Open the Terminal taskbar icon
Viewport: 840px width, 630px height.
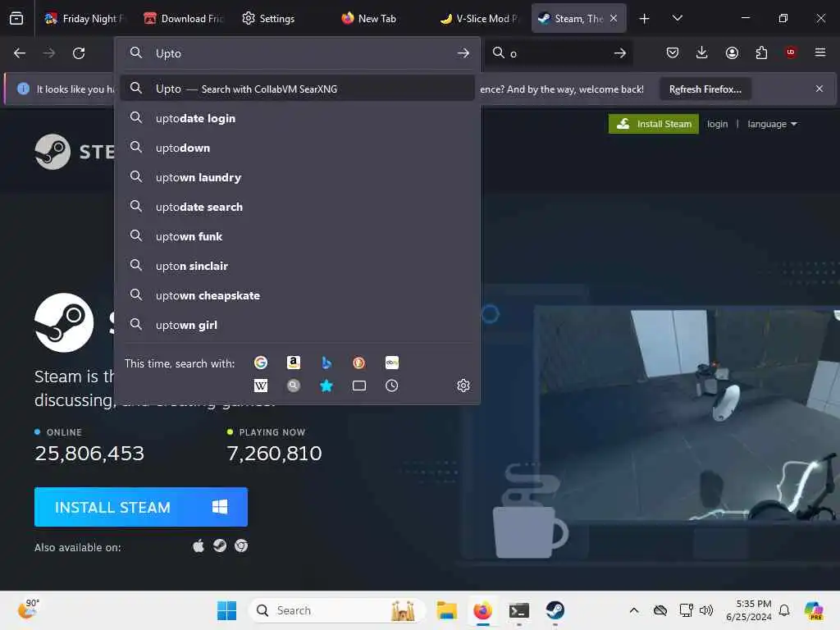coord(518,610)
